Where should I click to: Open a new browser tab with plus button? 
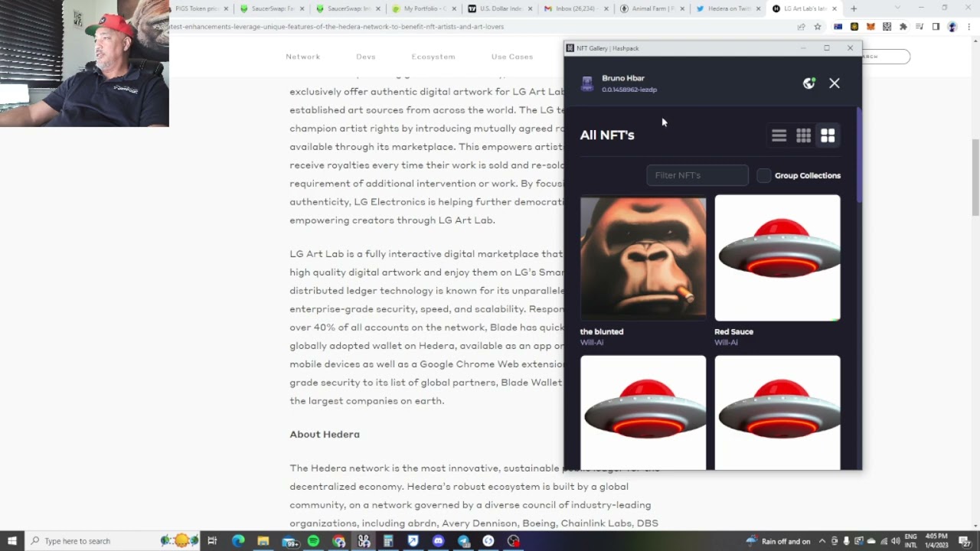(854, 9)
